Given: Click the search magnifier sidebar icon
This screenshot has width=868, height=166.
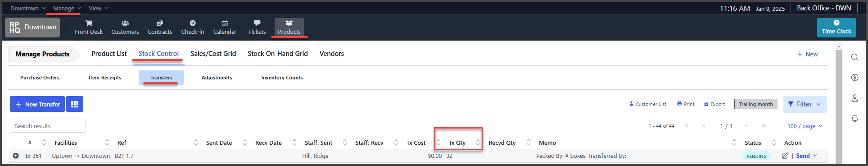Looking at the screenshot, I should pyautogui.click(x=854, y=57).
